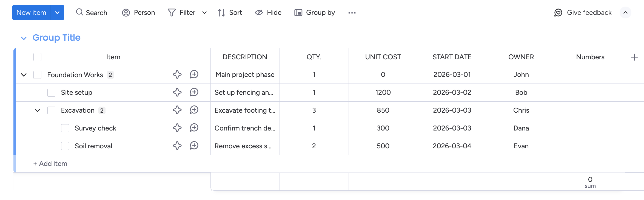Open the update bubble for Survey check

tap(194, 128)
